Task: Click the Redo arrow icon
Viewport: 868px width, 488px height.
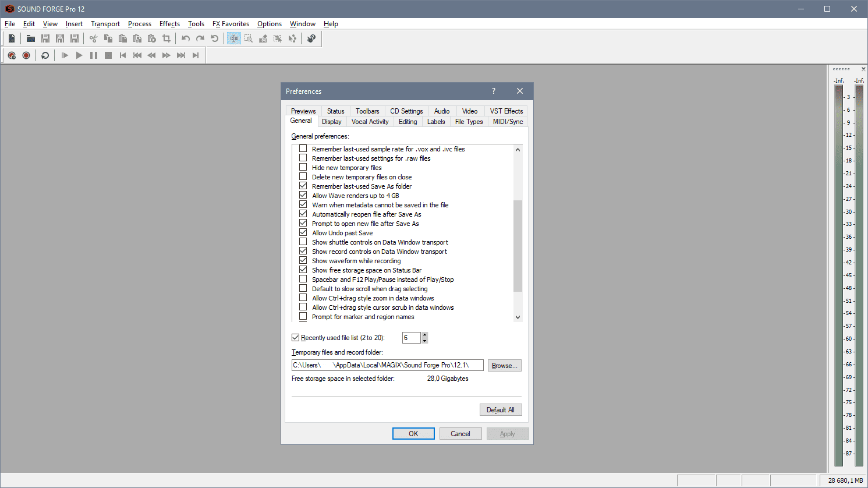Action: point(200,38)
